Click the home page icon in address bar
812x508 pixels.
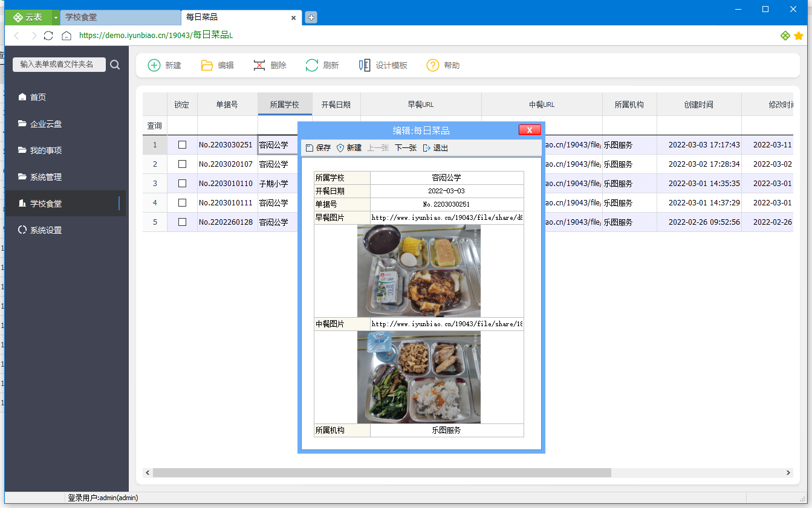67,36
